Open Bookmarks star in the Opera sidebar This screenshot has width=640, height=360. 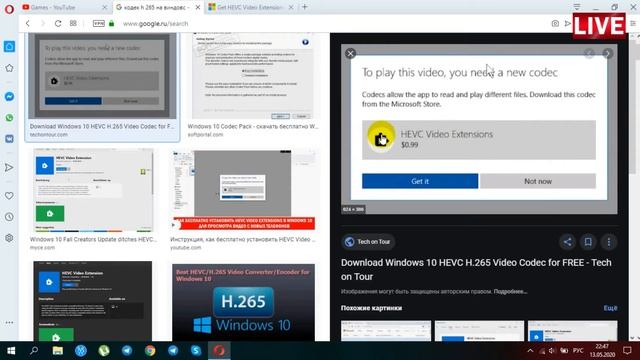(9, 68)
